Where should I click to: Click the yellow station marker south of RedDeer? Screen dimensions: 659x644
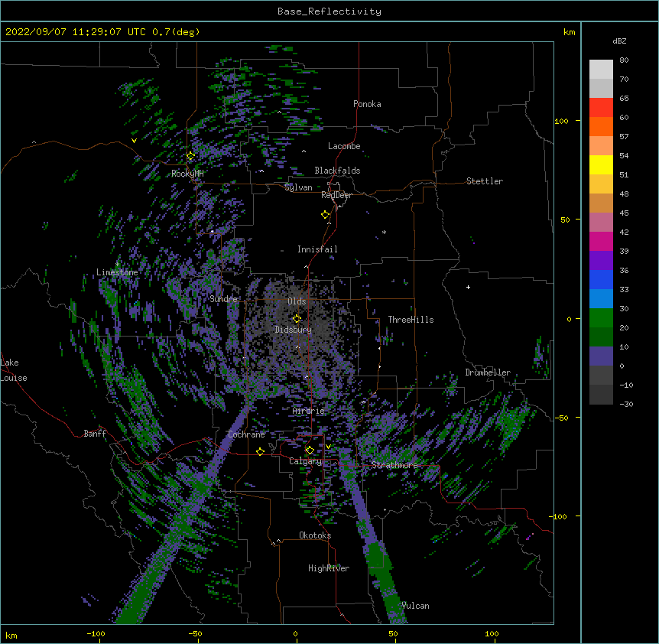click(326, 215)
